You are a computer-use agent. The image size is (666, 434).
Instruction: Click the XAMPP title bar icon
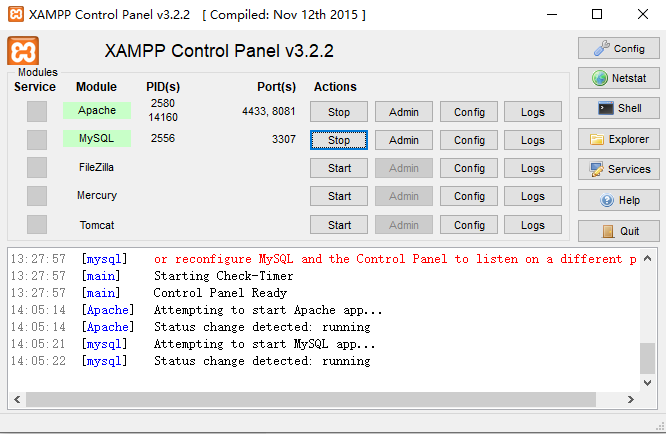point(16,14)
